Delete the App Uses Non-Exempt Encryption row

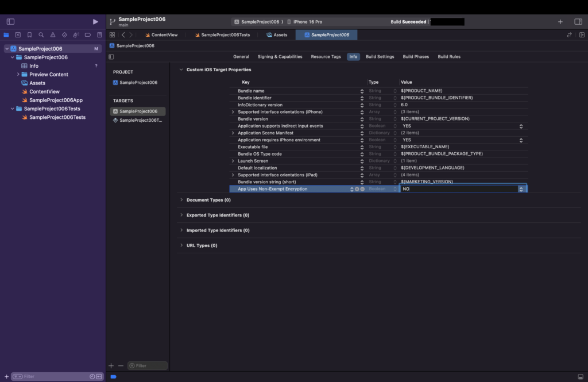362,189
